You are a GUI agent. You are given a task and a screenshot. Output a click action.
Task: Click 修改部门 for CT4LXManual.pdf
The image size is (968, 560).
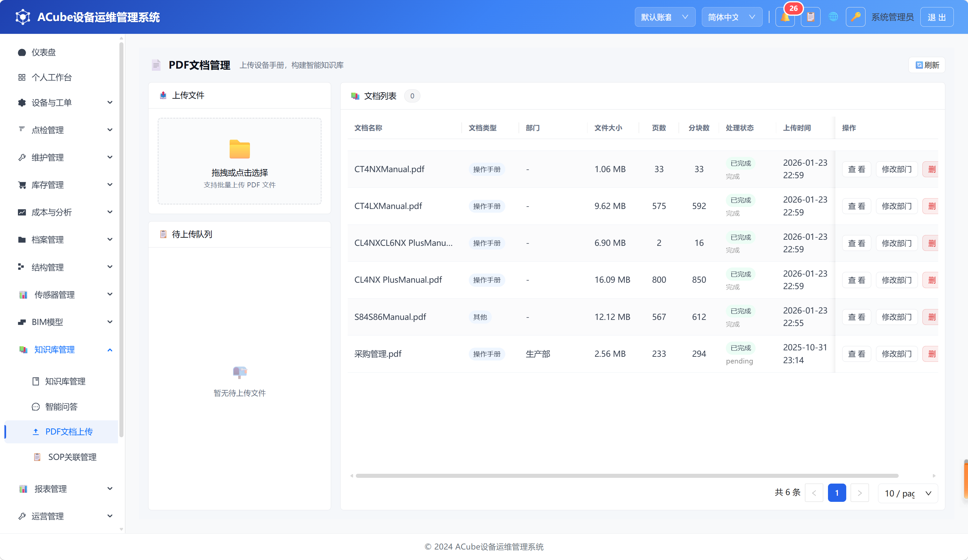click(x=897, y=206)
